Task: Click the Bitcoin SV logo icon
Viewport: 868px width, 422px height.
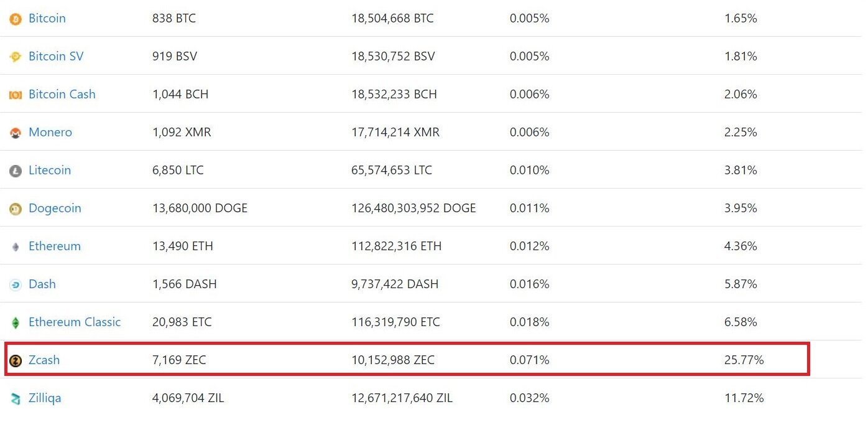Action: click(16, 57)
